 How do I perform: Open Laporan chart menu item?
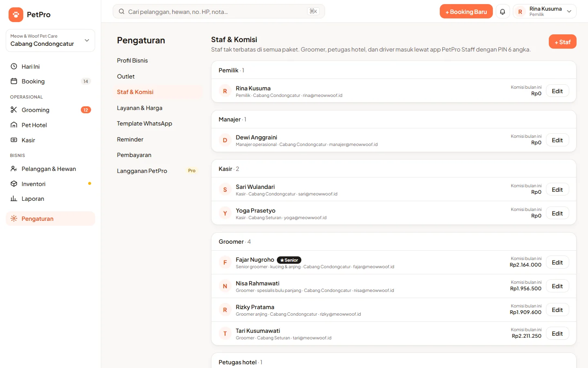click(x=51, y=199)
